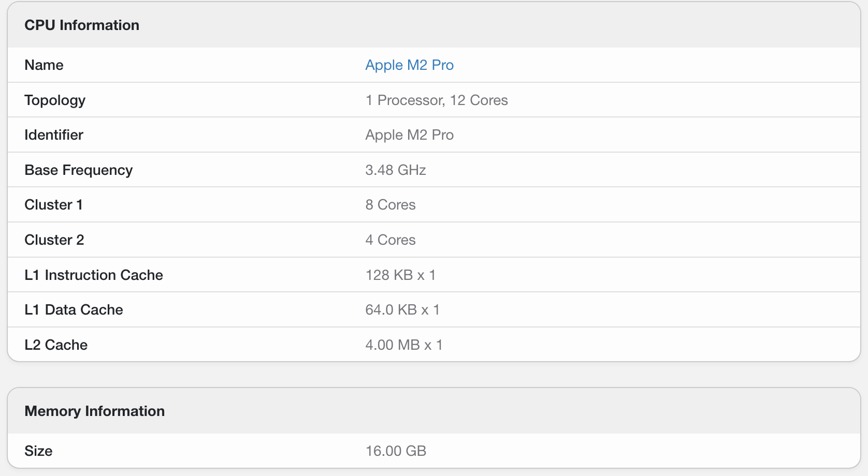
Task: Click the Topology row
Action: 55,100
